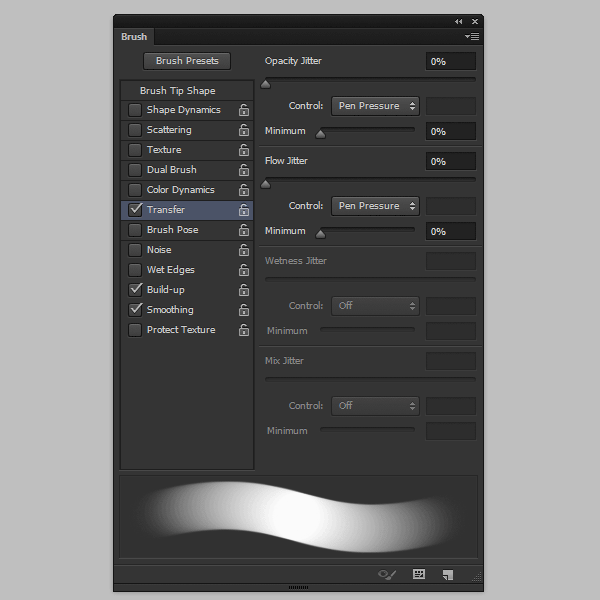Select the Brush Tip Shape section
Image resolution: width=600 pixels, height=600 pixels.
pyautogui.click(x=177, y=91)
